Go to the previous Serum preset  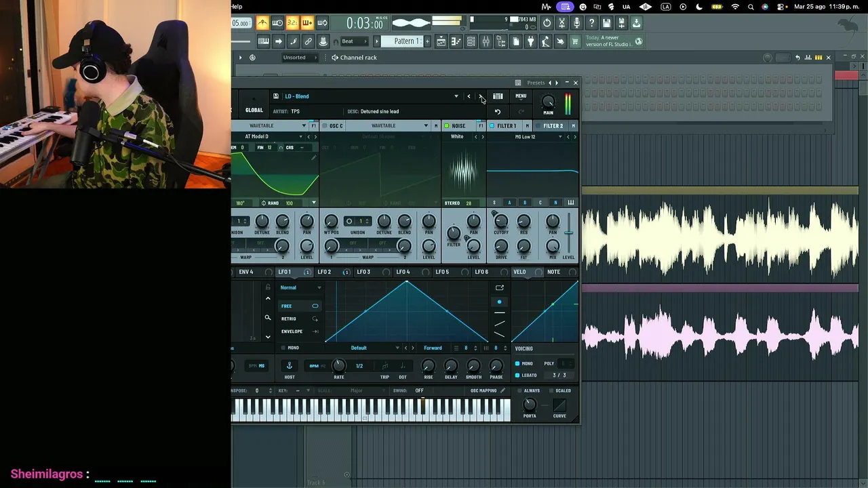469,96
